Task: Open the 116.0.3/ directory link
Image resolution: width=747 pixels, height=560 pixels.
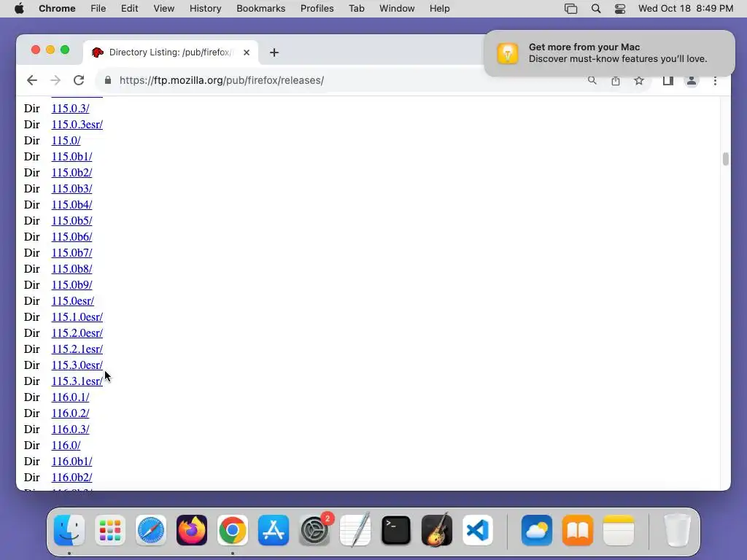Action: (71, 429)
